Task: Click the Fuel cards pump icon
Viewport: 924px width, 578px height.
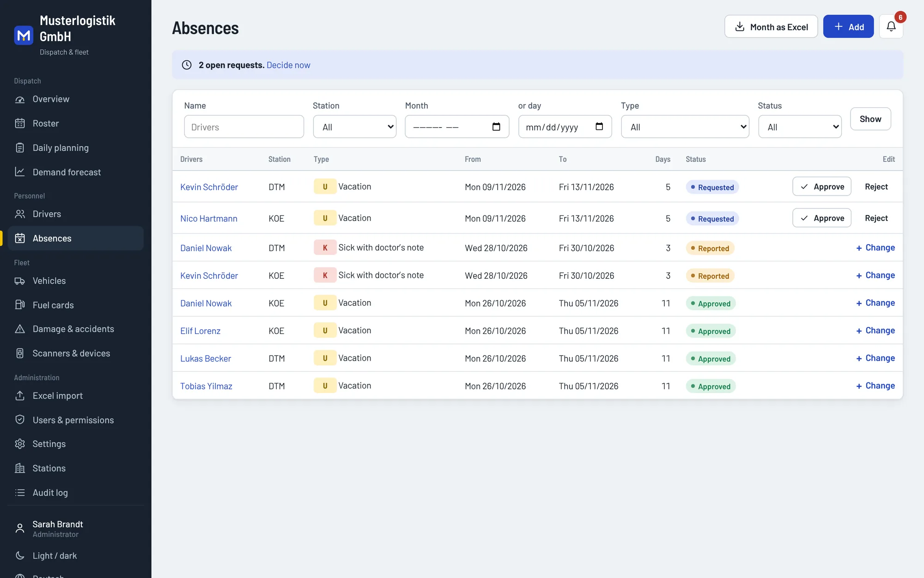Action: [20, 305]
